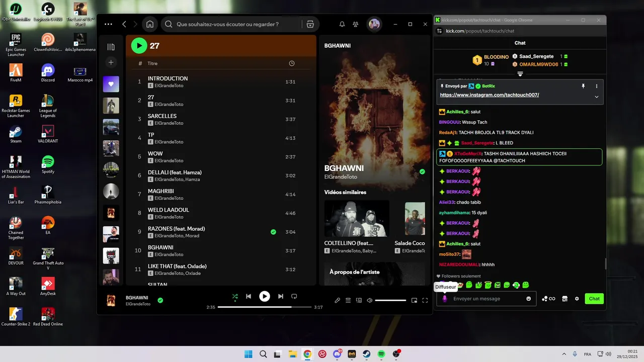Click the purple Diffuseur microphone badge

[x=444, y=299]
